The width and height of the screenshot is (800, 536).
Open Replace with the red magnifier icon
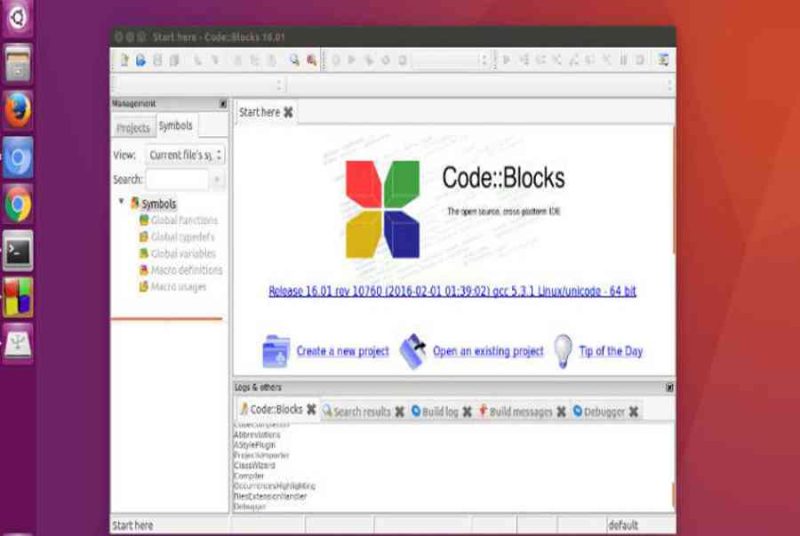coord(311,60)
